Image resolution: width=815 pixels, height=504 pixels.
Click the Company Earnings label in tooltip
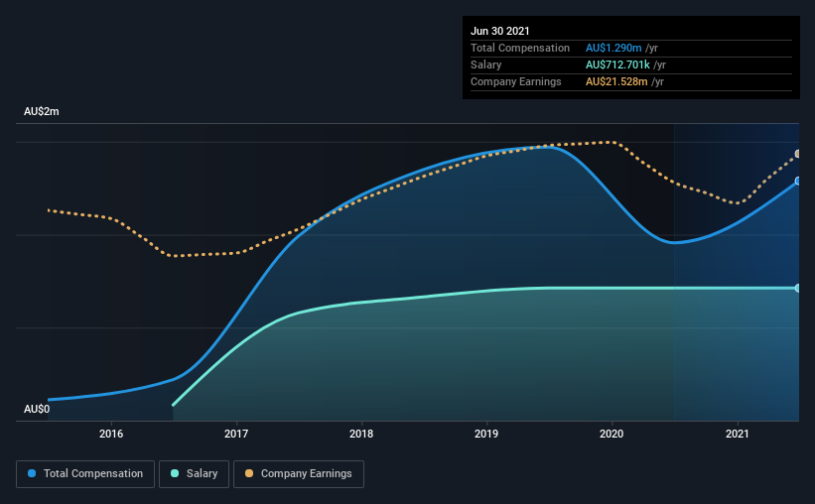coord(515,81)
